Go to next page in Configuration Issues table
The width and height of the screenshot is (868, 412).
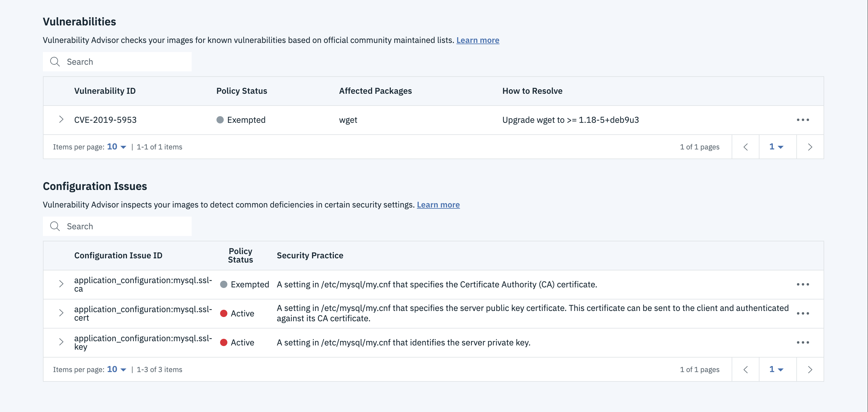810,370
